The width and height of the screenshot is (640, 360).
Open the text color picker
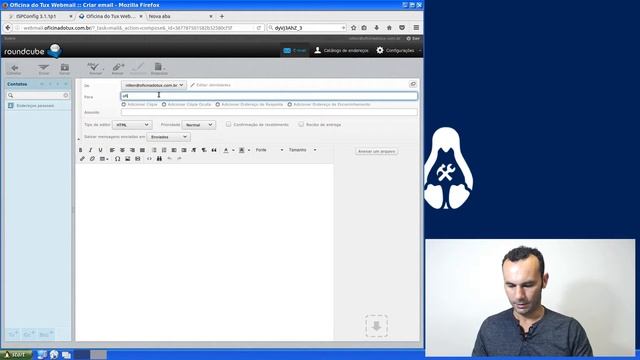click(226, 150)
